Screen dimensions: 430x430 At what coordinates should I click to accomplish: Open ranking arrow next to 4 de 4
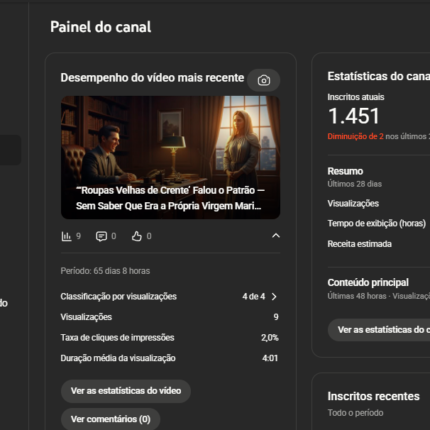tap(274, 296)
